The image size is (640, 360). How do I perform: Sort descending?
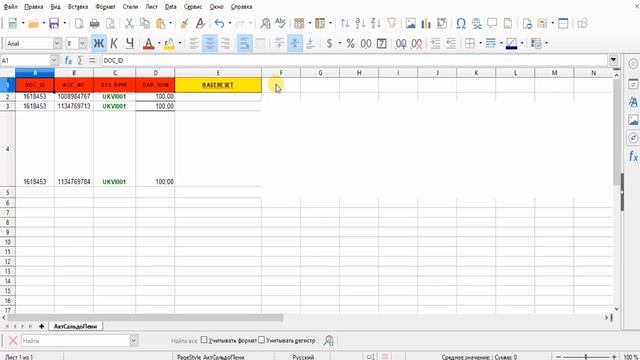[x=376, y=23]
